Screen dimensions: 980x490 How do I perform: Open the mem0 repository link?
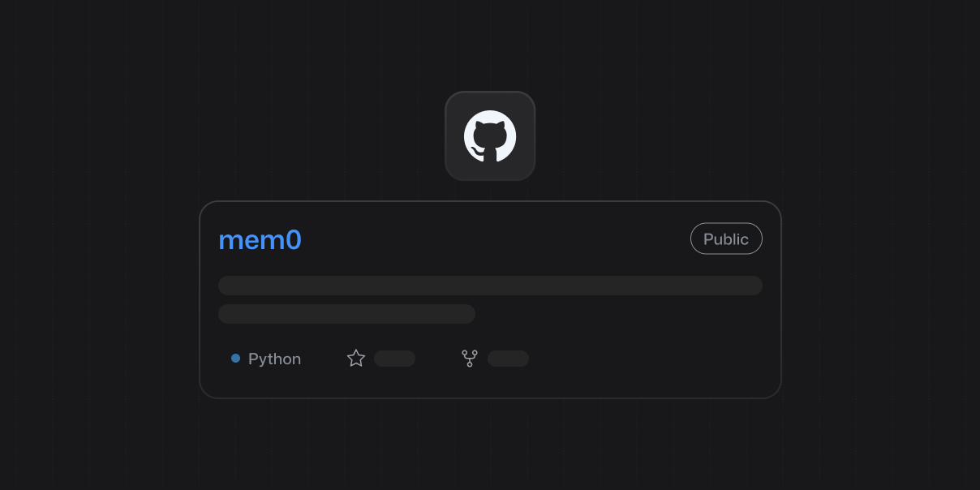[x=260, y=239]
